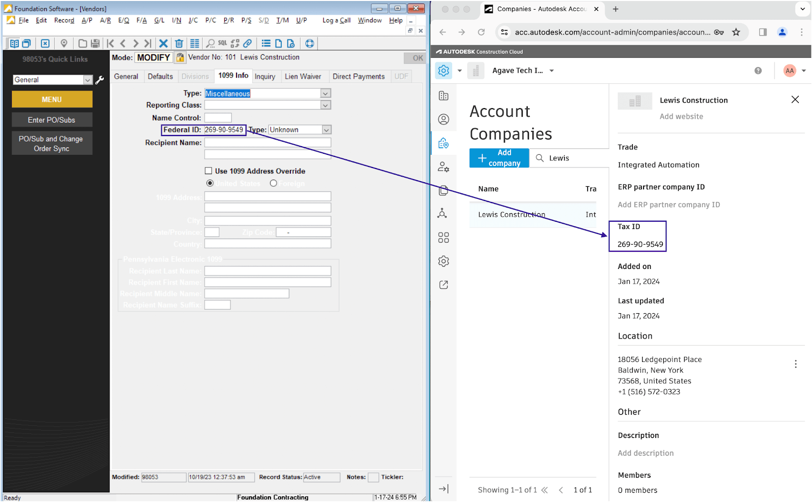Go to first vendor record

click(x=111, y=44)
